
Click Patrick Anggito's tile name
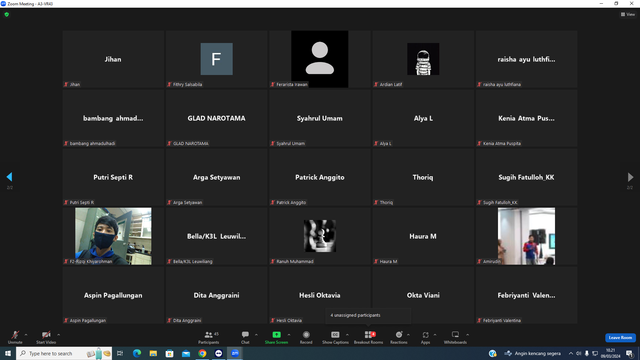[x=320, y=178]
